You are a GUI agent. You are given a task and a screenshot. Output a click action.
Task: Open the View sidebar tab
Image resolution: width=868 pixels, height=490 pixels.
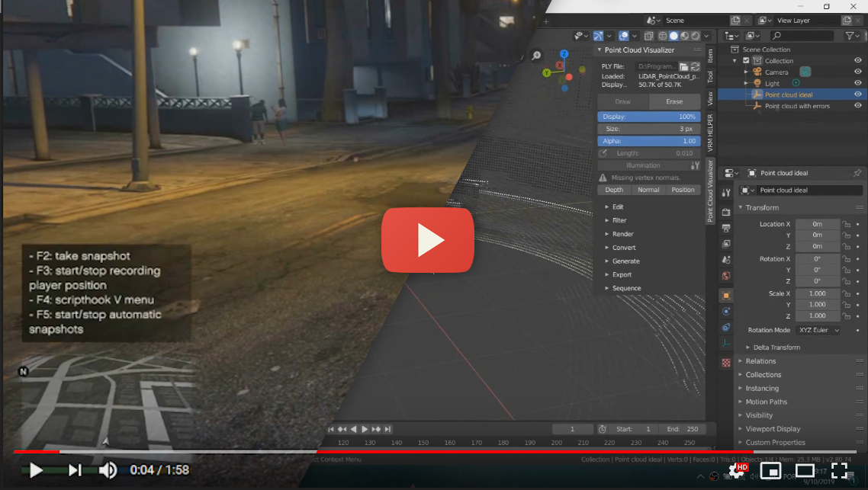[710, 98]
